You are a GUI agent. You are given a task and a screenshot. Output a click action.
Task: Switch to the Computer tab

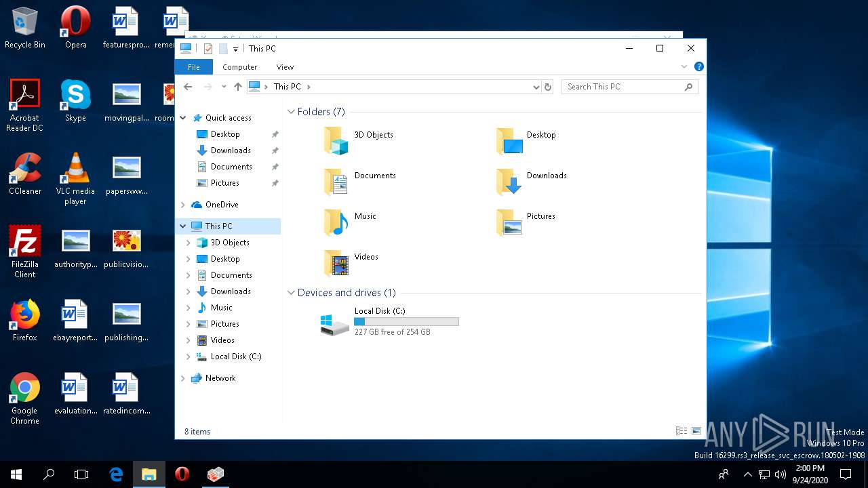240,67
